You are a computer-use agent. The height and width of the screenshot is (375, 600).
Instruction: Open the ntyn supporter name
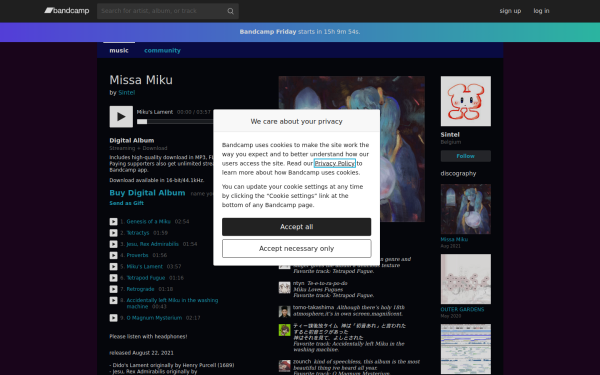[298, 283]
